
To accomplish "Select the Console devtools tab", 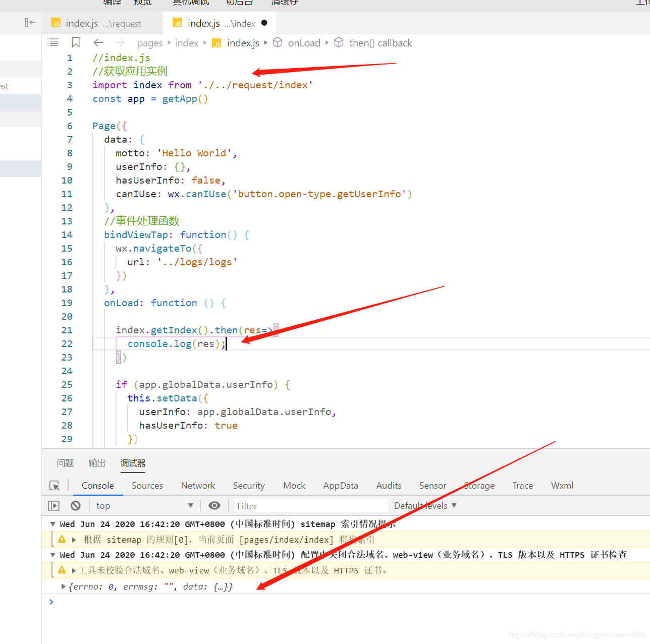I will click(98, 486).
